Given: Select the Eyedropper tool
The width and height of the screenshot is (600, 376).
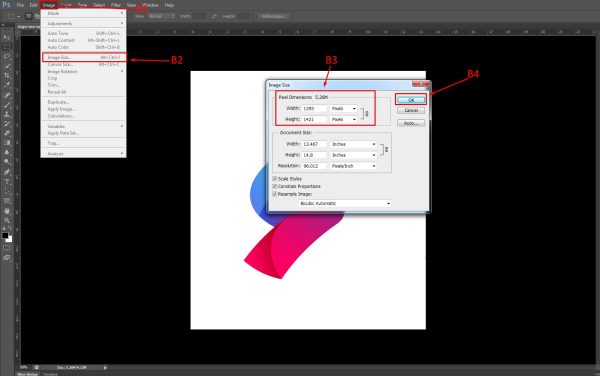Looking at the screenshot, I should point(7,85).
